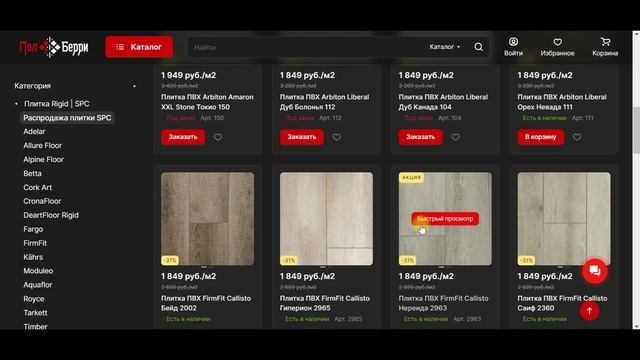This screenshot has height=360, width=640.
Task: Open Arbiton Liberal Орех Невада 111 product title
Action: 562,102
